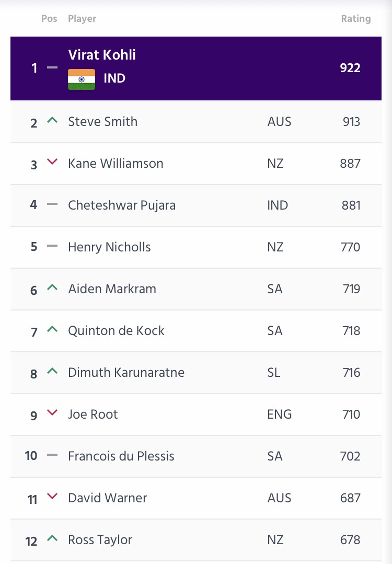This screenshot has height=564, width=392.
Task: Click Kane Williamson's 887 rating
Action: click(x=350, y=163)
